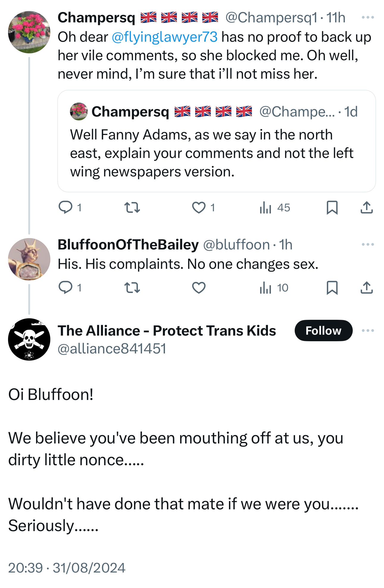Image resolution: width=384 pixels, height=588 pixels.
Task: Reply to Champersq's top tweet
Action: pos(65,207)
